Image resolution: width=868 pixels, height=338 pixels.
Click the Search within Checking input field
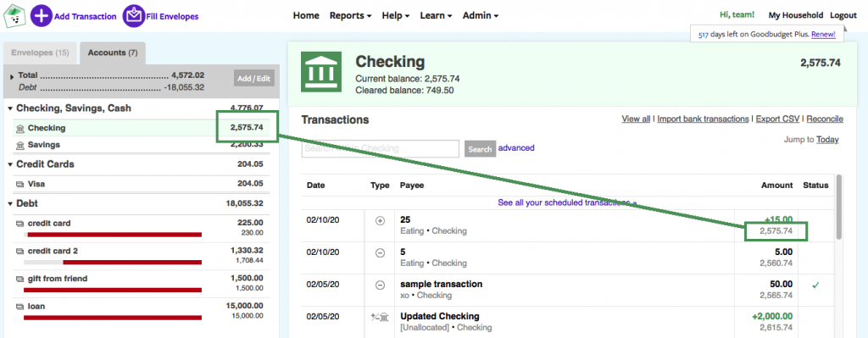381,149
